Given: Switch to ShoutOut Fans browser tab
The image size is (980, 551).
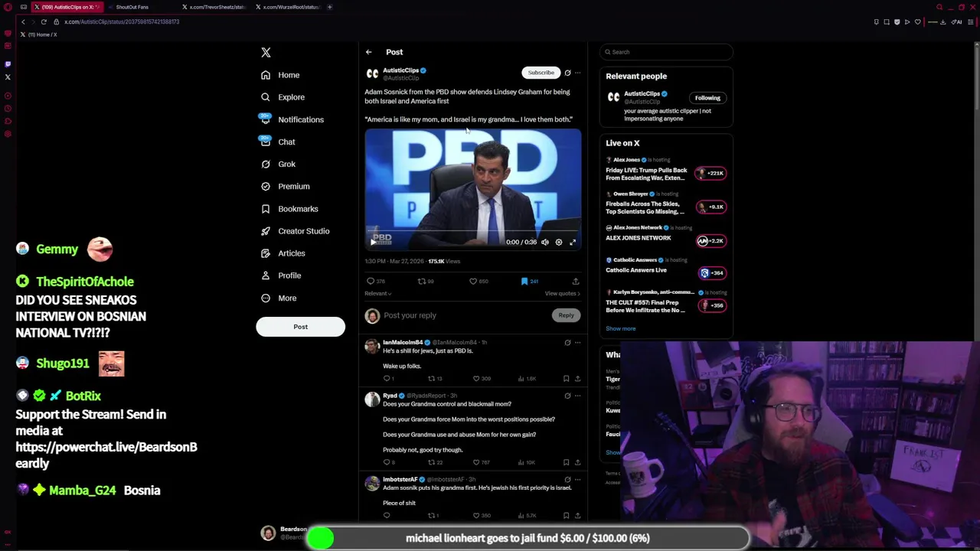Looking at the screenshot, I should pos(132,7).
